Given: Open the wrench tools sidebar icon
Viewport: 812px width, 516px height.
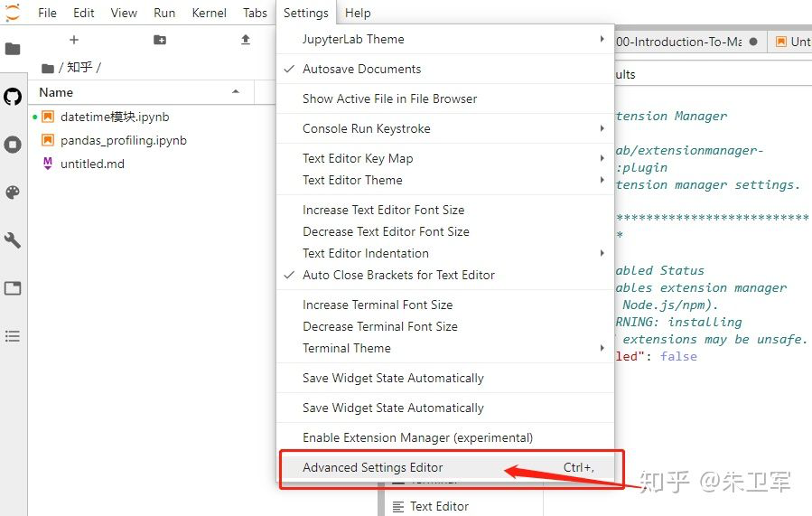Looking at the screenshot, I should point(13,240).
